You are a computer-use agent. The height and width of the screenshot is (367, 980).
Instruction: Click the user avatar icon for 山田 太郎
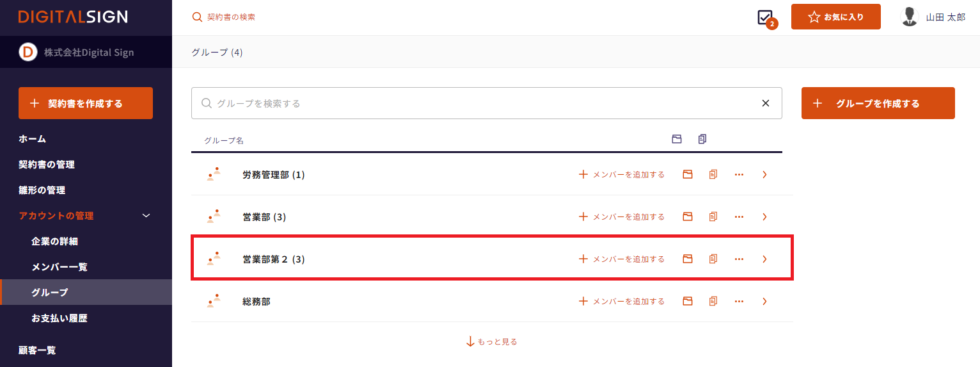[909, 17]
